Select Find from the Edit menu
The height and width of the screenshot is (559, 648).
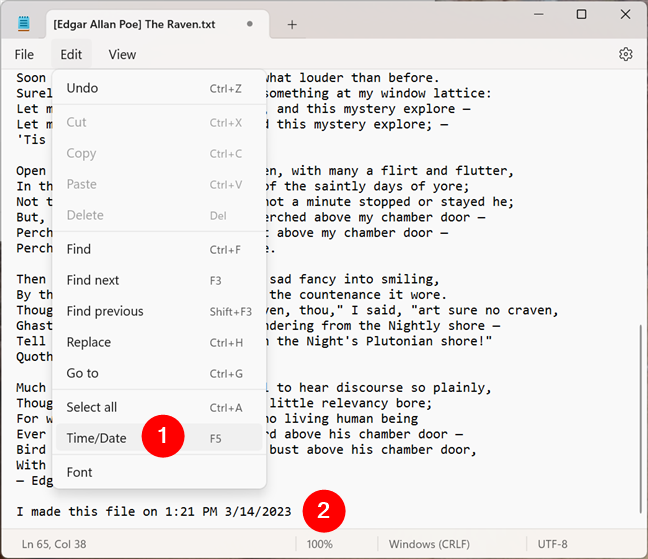(159, 249)
